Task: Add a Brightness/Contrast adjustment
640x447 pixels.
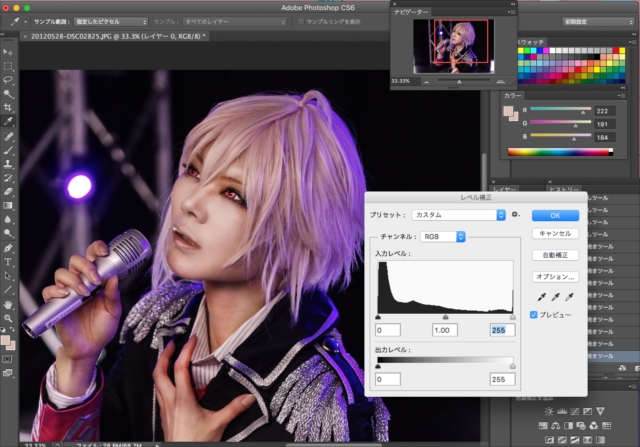Action: point(549,411)
